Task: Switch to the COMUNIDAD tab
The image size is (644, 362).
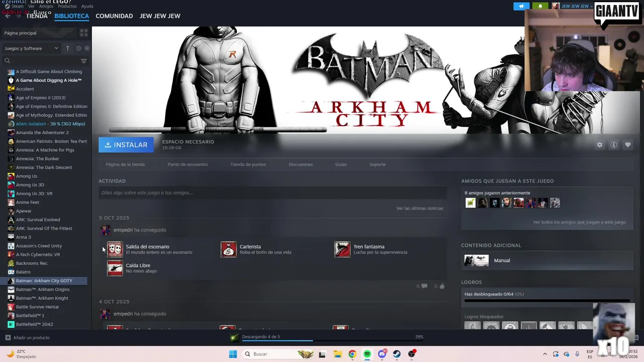Action: pyautogui.click(x=114, y=16)
